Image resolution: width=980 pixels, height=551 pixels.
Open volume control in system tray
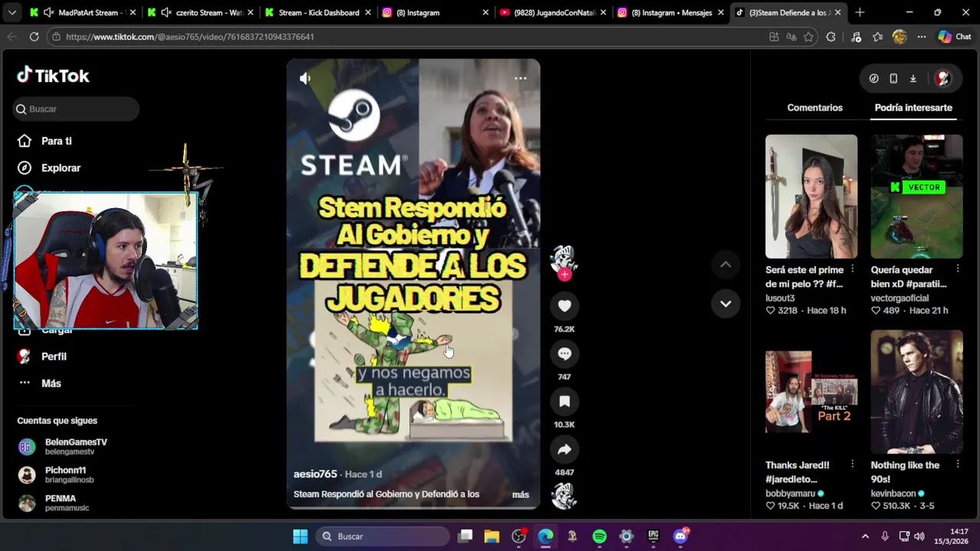(920, 536)
